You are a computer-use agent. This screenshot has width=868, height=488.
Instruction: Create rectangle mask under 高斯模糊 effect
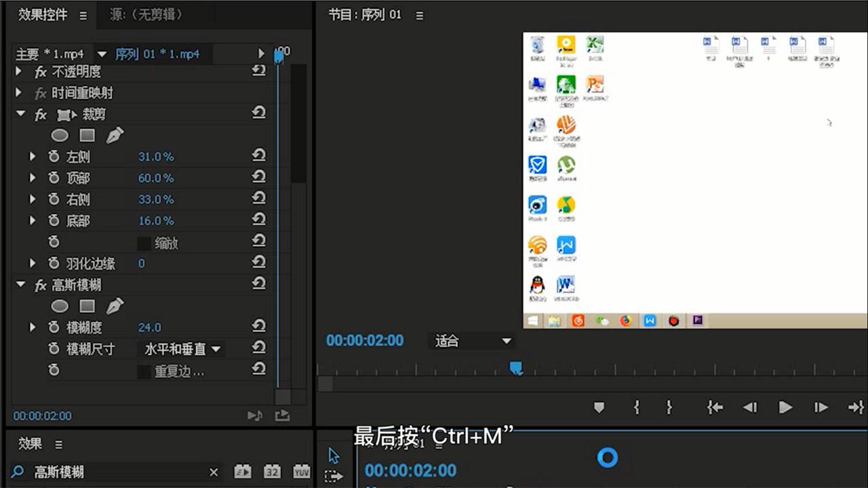[x=87, y=306]
